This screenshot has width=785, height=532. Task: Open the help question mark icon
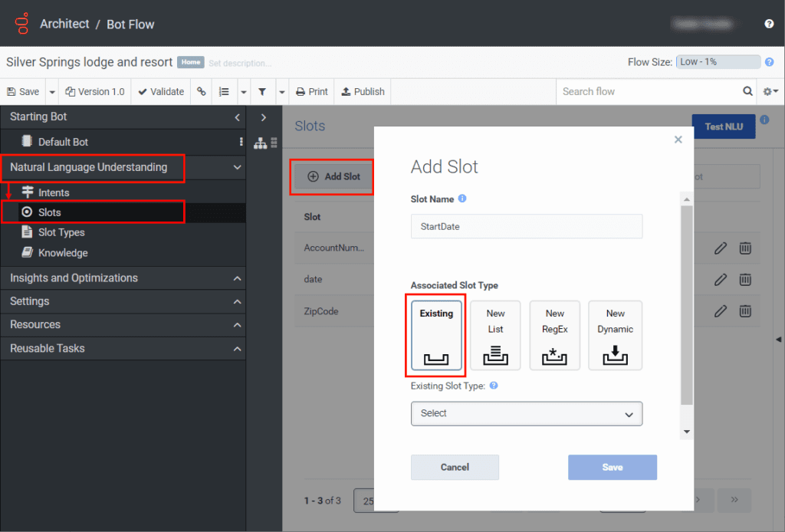click(769, 24)
